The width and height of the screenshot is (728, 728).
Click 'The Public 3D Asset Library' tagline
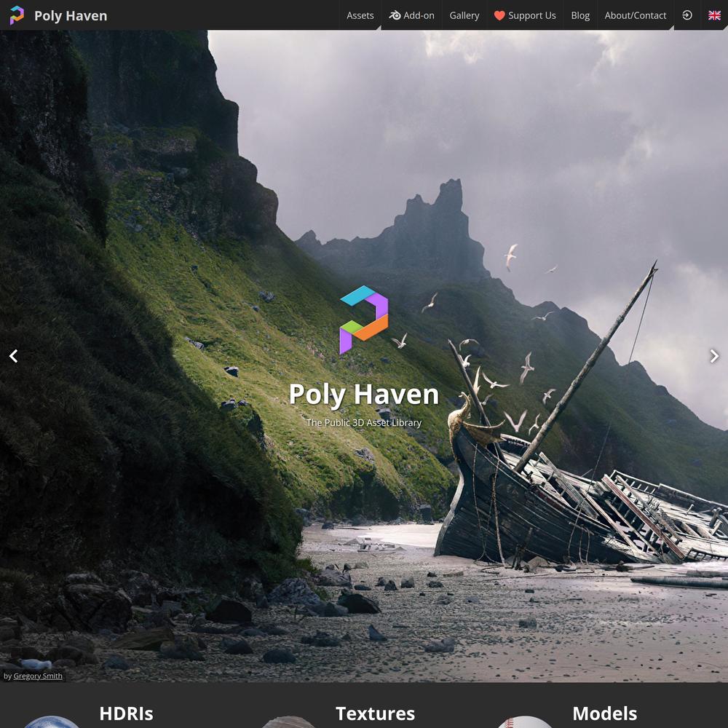(x=364, y=422)
